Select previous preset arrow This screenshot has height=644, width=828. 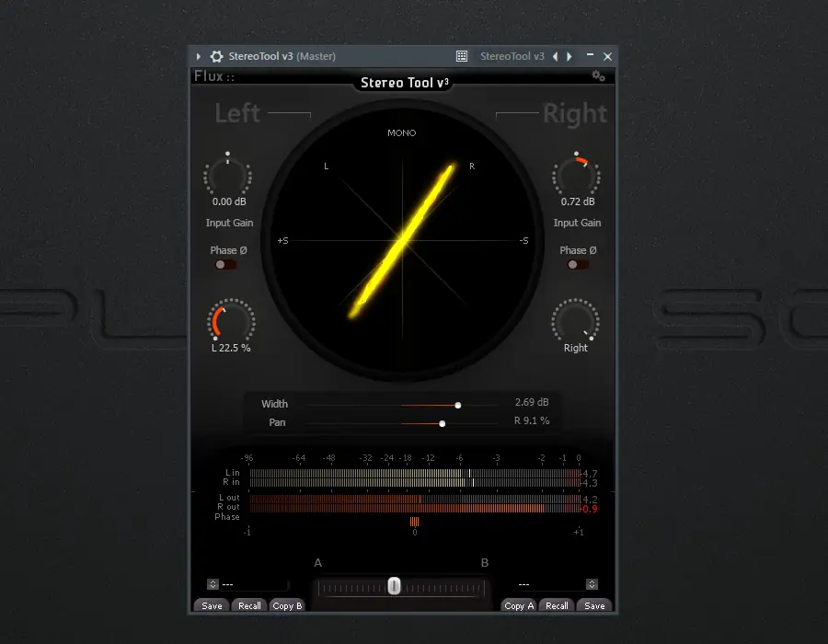tap(555, 56)
